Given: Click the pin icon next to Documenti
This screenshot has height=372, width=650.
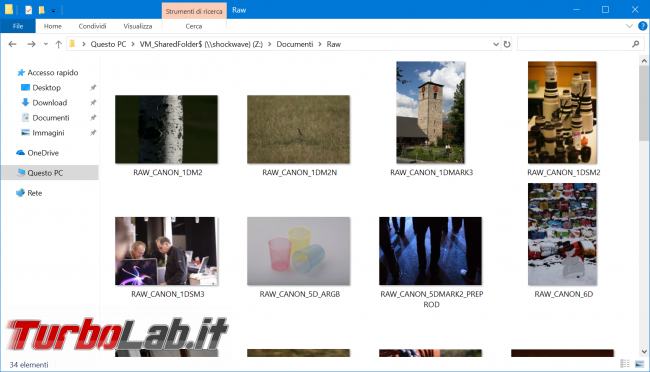Looking at the screenshot, I should pos(93,118).
